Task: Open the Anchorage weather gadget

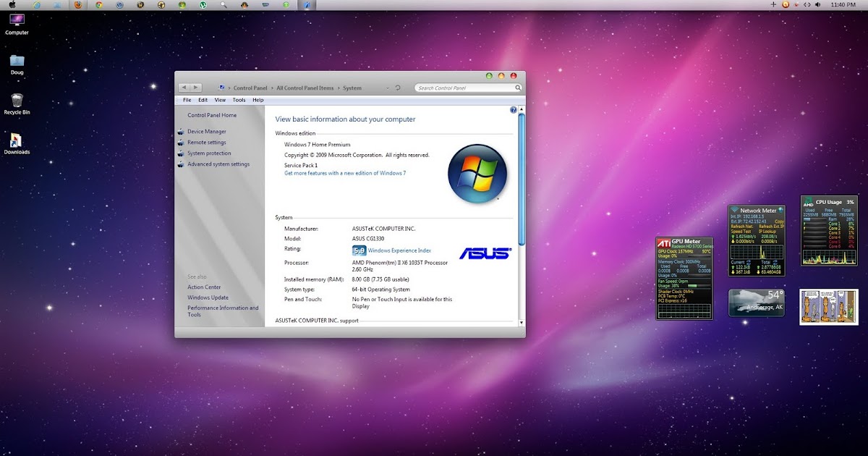Action: pos(757,303)
